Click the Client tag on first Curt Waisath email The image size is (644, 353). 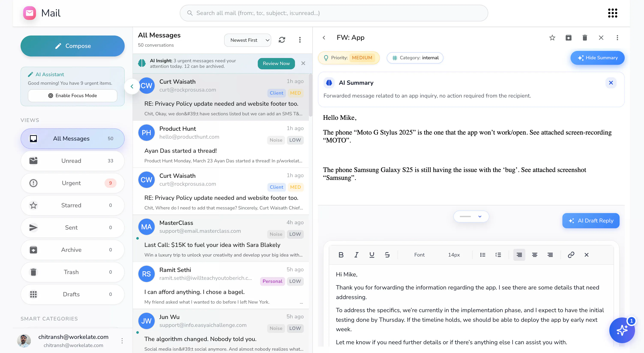[276, 93]
